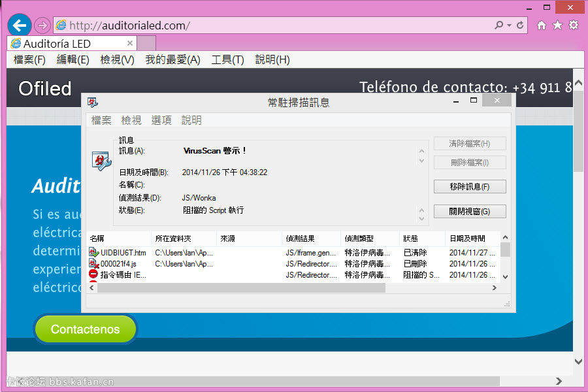
Task: Open 說明 menu in scan message dialog
Action: pos(191,120)
